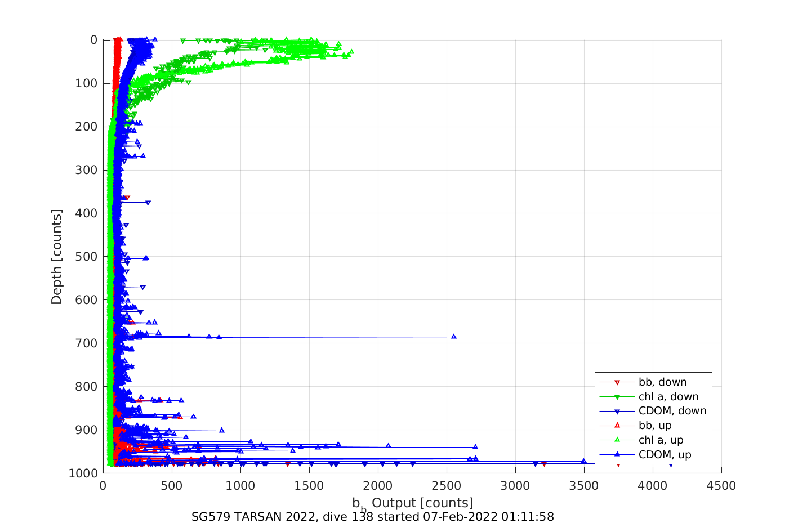The height and width of the screenshot is (532, 798).
Task: Click the y-axis tick label 400
Action: (86, 213)
